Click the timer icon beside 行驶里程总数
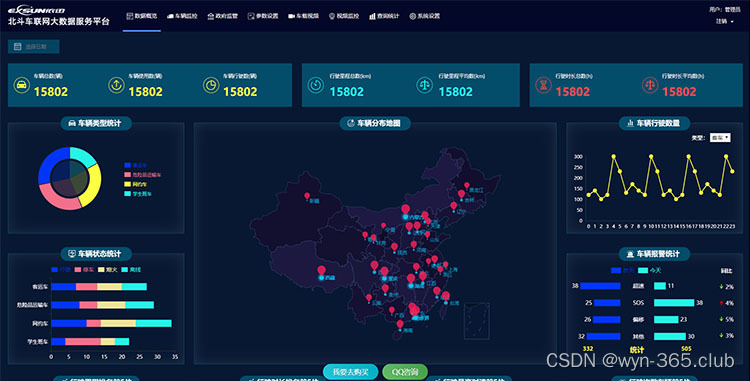This screenshot has height=381, width=750. (316, 85)
